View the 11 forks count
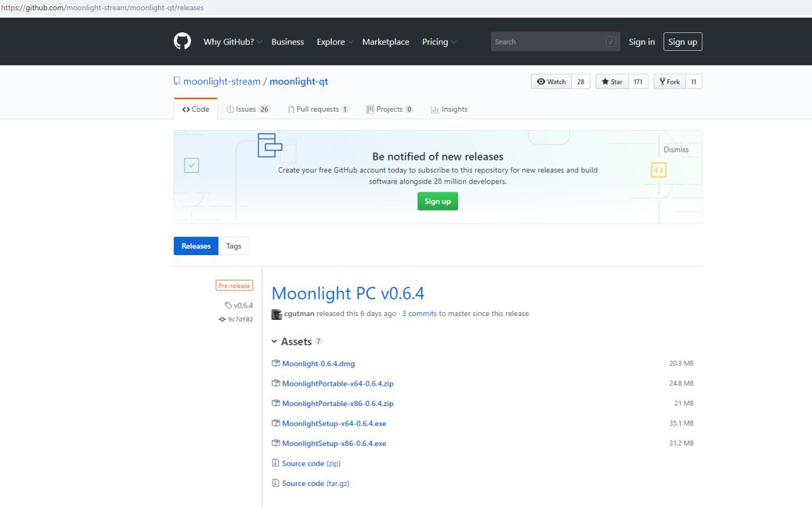Image resolution: width=812 pixels, height=507 pixels. click(x=693, y=81)
